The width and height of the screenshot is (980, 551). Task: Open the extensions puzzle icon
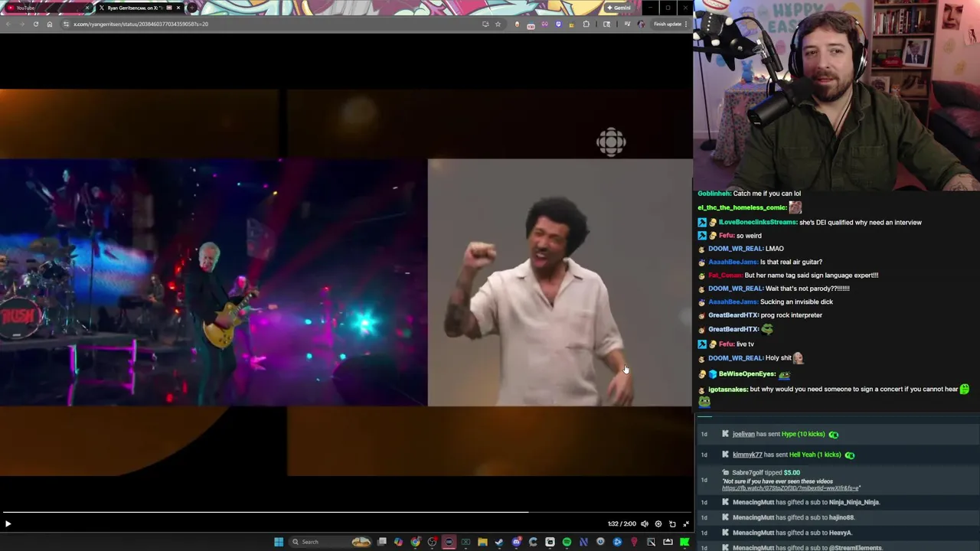coord(586,24)
